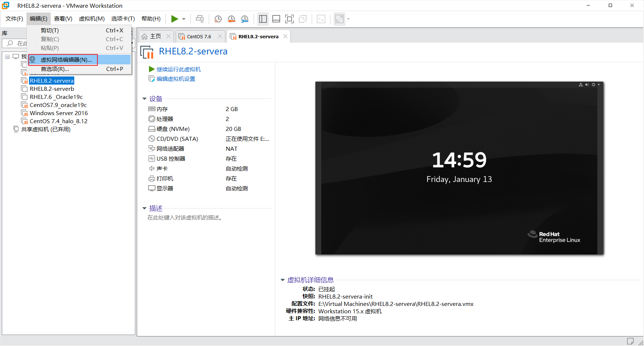
Task: Click the 硬盘 (NVMe) device row
Action: [209, 129]
